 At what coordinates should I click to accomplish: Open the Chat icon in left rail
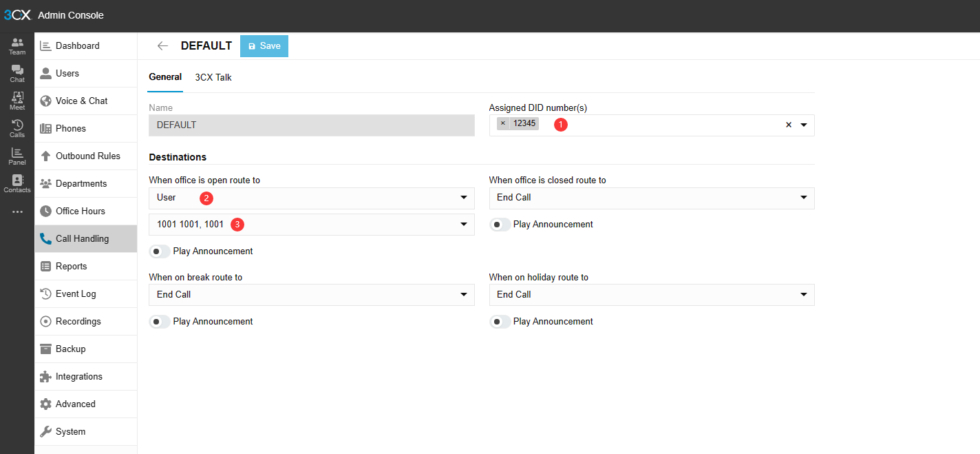17,74
